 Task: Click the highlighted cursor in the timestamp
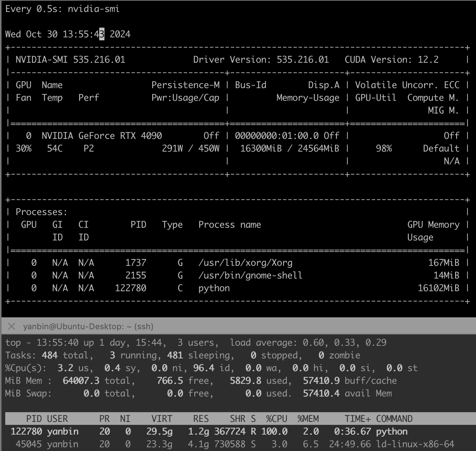pos(102,34)
